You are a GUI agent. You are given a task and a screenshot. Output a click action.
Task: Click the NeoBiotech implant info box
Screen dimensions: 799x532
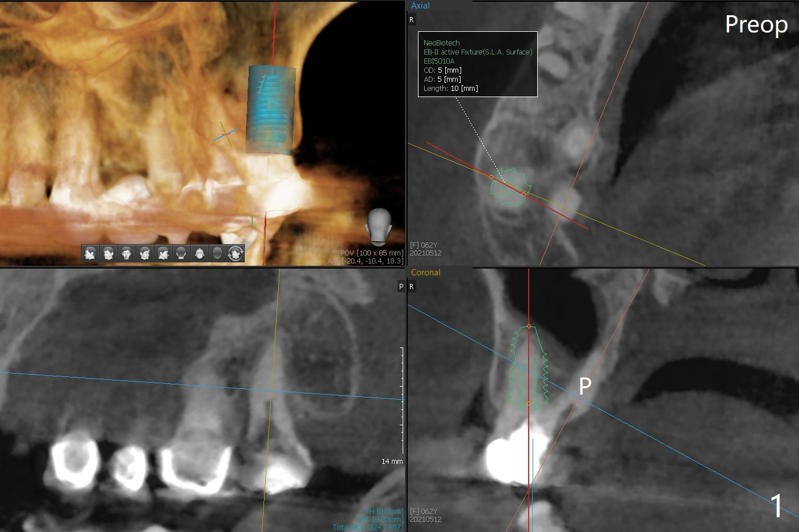(478, 64)
